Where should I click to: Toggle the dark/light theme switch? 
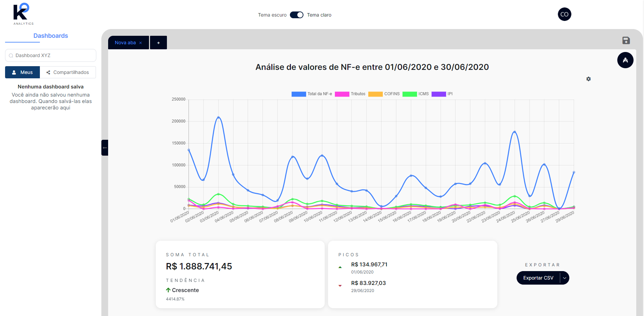(297, 15)
